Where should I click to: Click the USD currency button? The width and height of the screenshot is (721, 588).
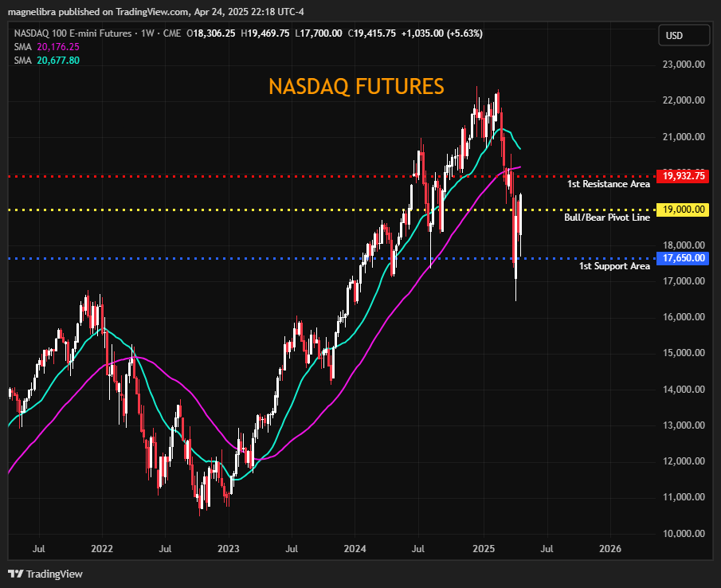pos(684,35)
